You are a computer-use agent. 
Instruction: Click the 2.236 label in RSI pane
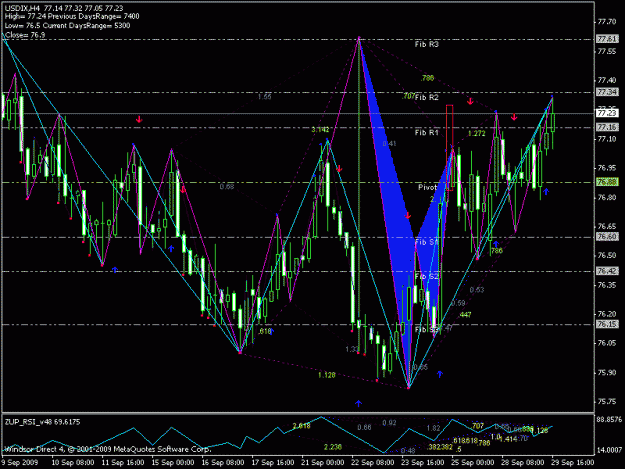[333, 447]
